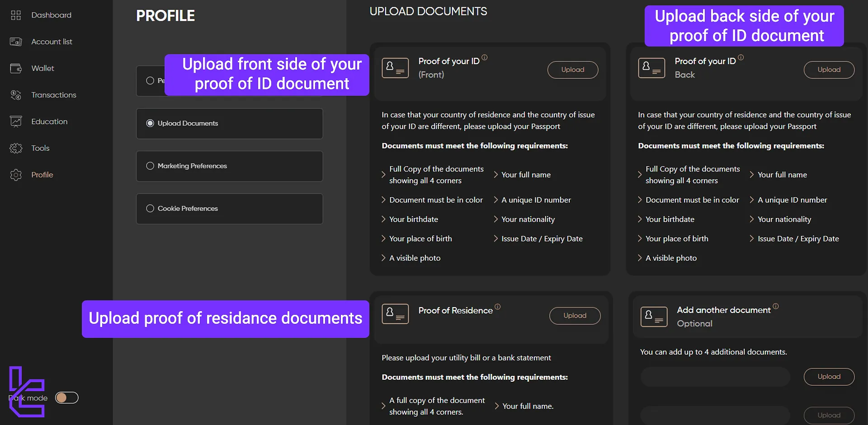Image resolution: width=868 pixels, height=425 pixels.
Task: Click chevron beside Front card's 'Your place of birth'
Action: (383, 238)
